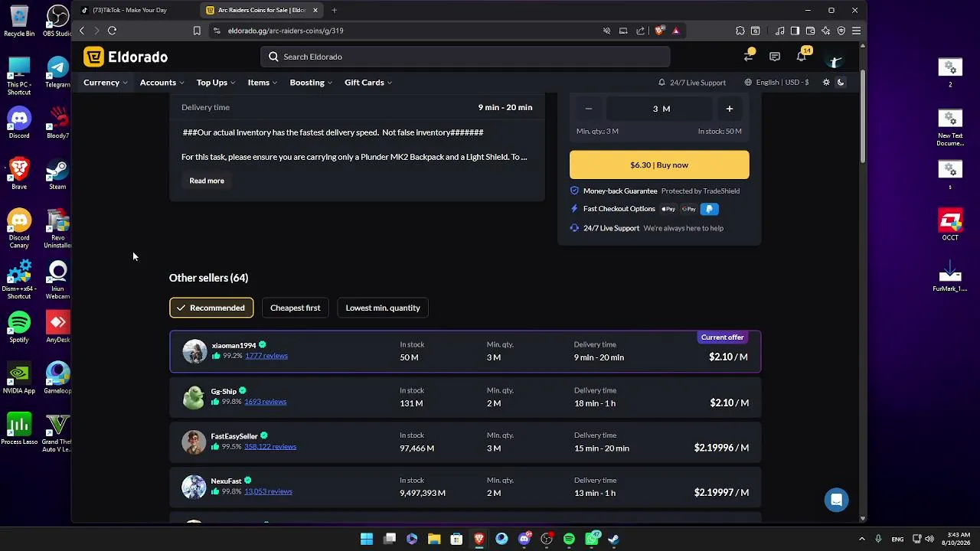Click the quantity input showing 3 M
This screenshot has height=551, width=980.
point(659,109)
